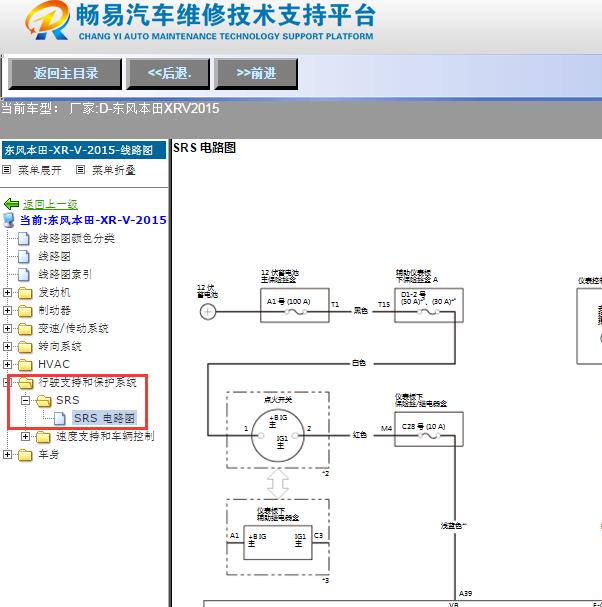
Task: Click the green back arrow icon
Action: click(11, 204)
